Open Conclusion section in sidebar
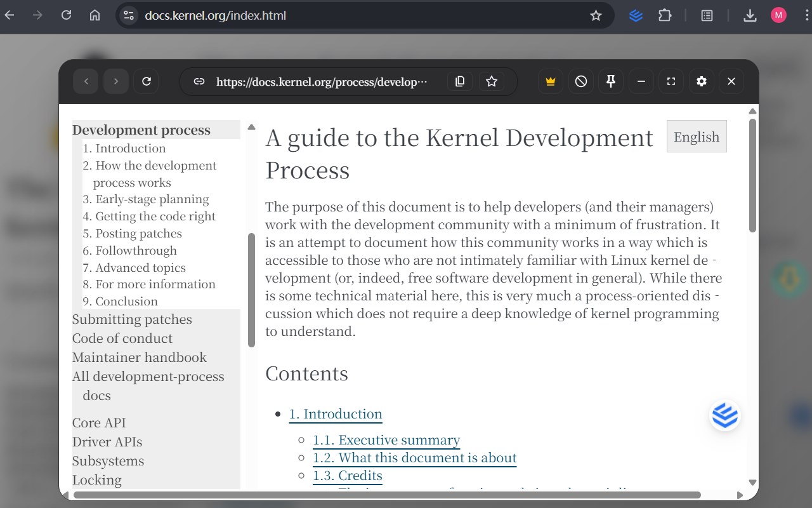This screenshot has width=812, height=508. click(120, 302)
